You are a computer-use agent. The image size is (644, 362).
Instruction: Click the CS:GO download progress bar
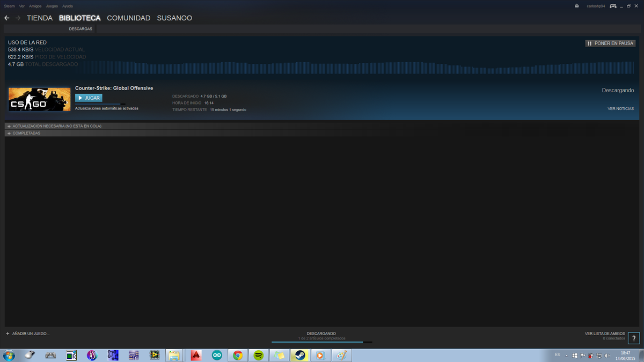tap(100, 104)
